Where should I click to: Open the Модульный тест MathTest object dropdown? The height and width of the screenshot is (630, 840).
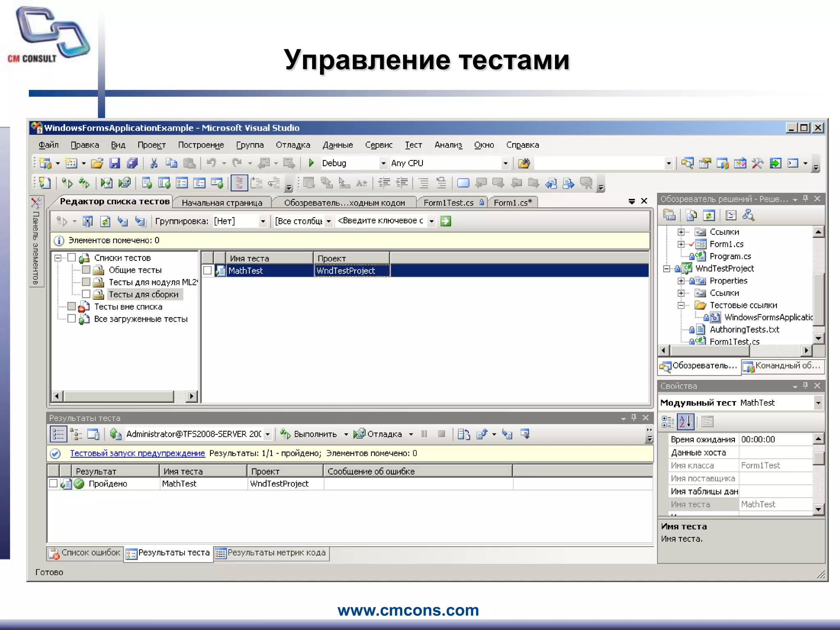pos(818,403)
